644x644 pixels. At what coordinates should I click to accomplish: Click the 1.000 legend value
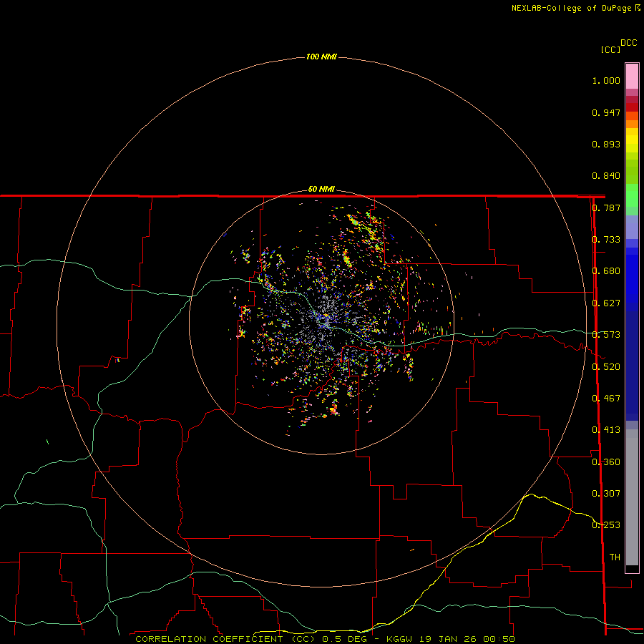pos(606,80)
